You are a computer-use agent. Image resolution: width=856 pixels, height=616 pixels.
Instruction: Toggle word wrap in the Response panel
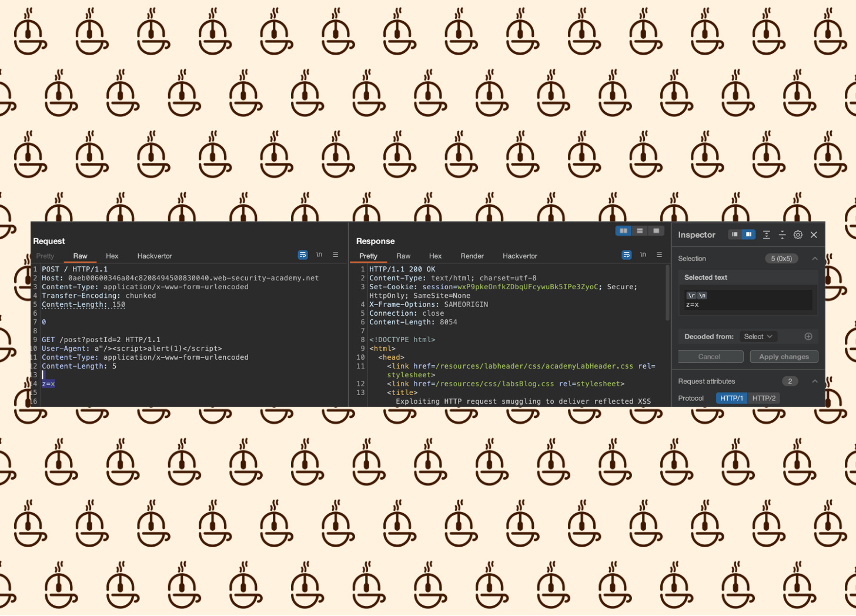pos(627,255)
